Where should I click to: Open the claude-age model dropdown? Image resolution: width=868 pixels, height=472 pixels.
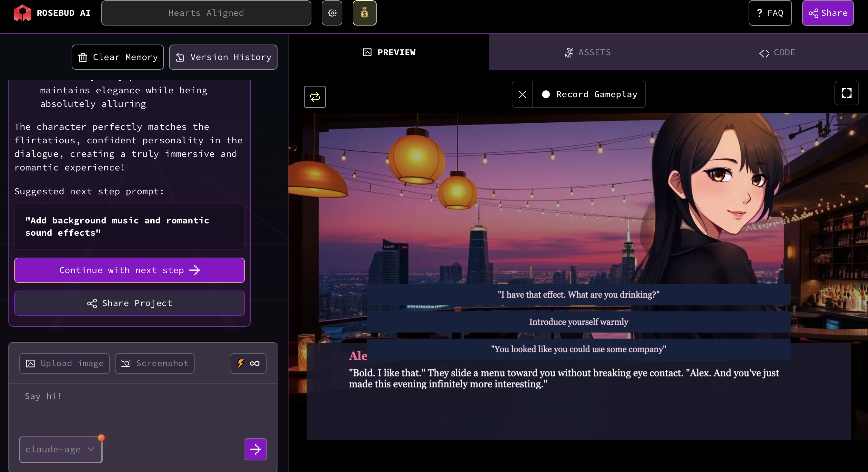pos(61,449)
